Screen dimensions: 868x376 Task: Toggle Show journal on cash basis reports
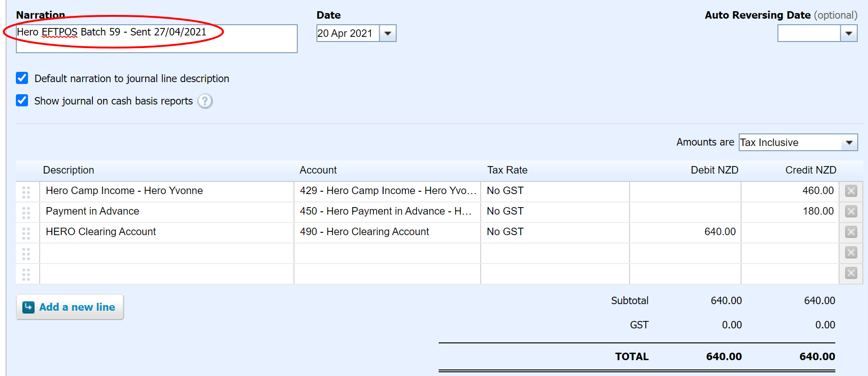[x=22, y=100]
